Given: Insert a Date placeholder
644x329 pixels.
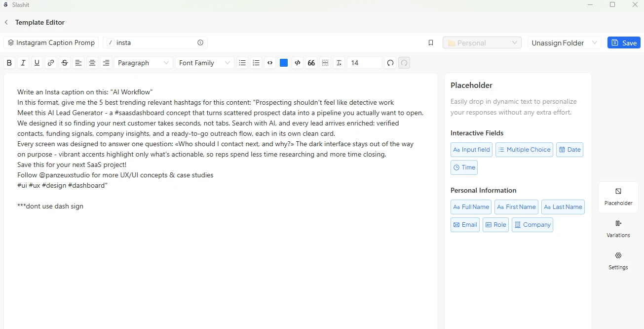Looking at the screenshot, I should [569, 150].
